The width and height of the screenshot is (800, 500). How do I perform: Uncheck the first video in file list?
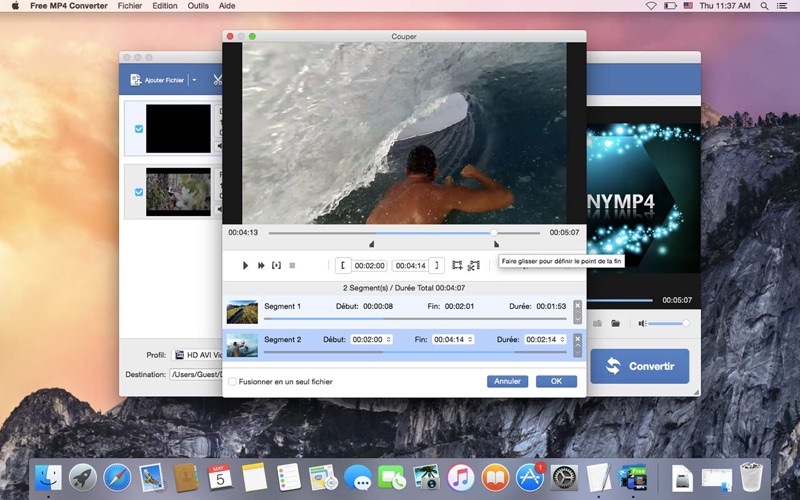[x=139, y=129]
